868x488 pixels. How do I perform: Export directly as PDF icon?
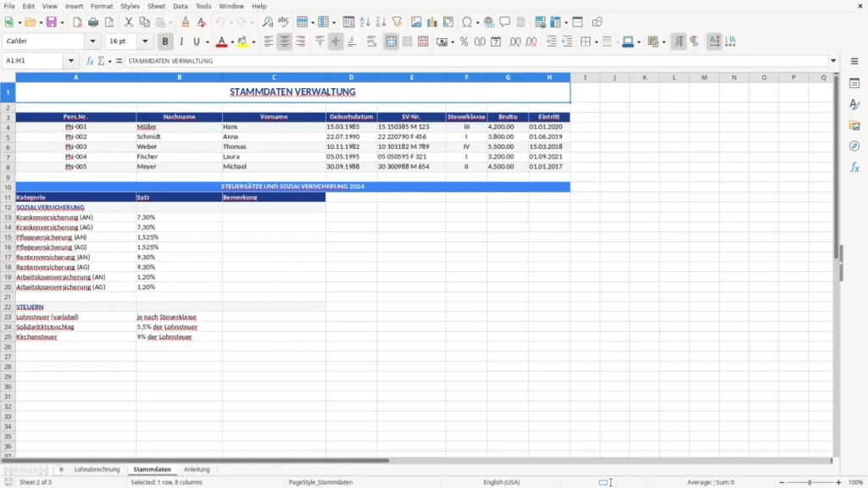pyautogui.click(x=77, y=22)
